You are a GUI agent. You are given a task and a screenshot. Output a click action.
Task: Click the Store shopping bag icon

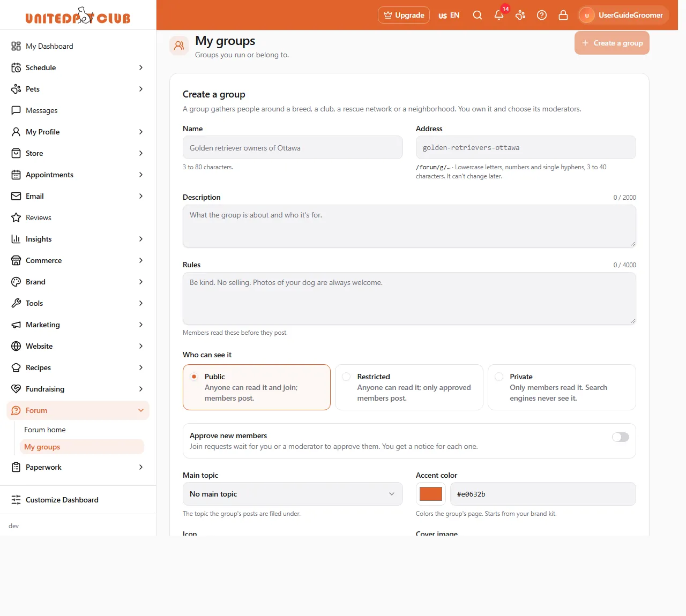click(x=16, y=153)
